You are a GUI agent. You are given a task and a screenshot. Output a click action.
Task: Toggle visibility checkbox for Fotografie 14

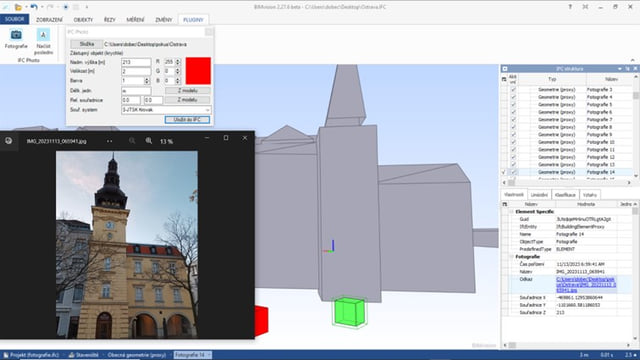513,172
